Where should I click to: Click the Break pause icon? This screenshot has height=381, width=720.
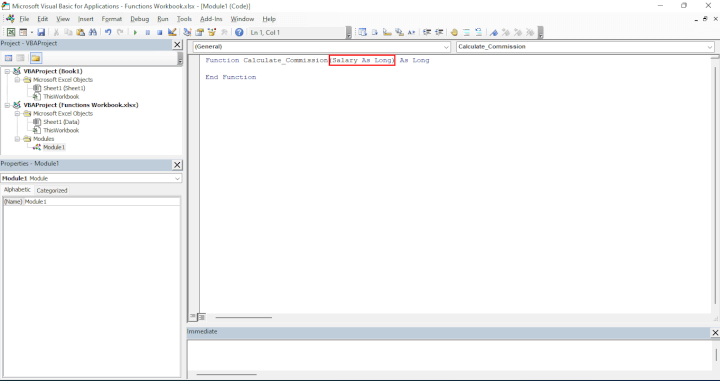point(147,32)
